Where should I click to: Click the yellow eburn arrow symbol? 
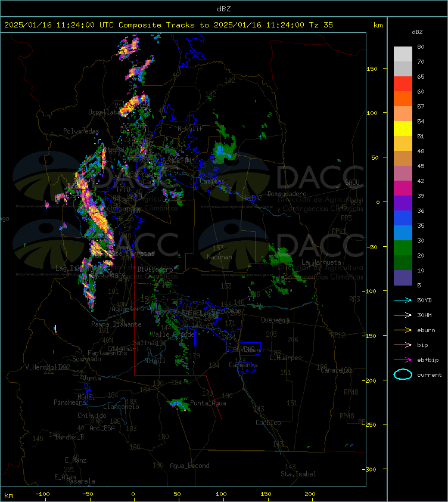403,330
